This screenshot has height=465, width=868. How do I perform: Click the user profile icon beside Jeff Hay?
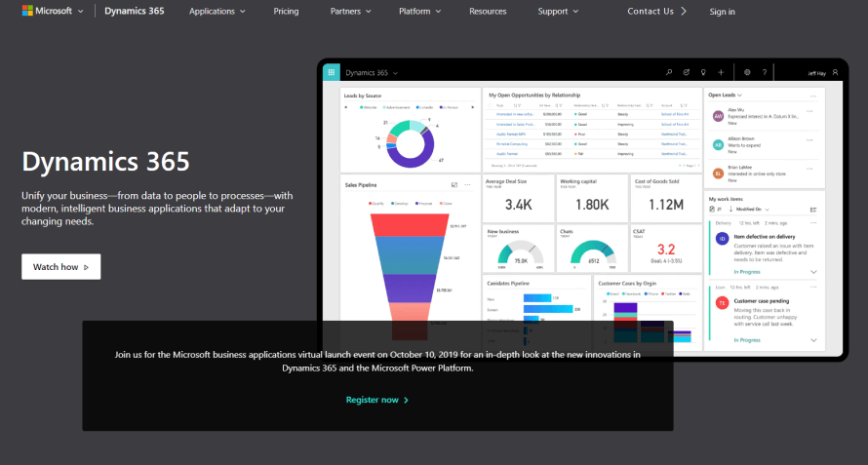click(836, 72)
